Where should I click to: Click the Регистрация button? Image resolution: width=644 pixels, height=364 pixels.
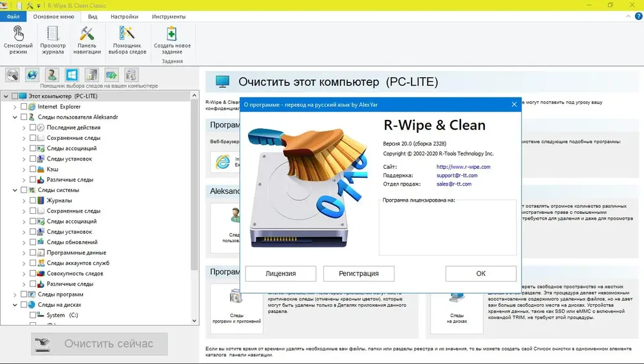(x=359, y=274)
